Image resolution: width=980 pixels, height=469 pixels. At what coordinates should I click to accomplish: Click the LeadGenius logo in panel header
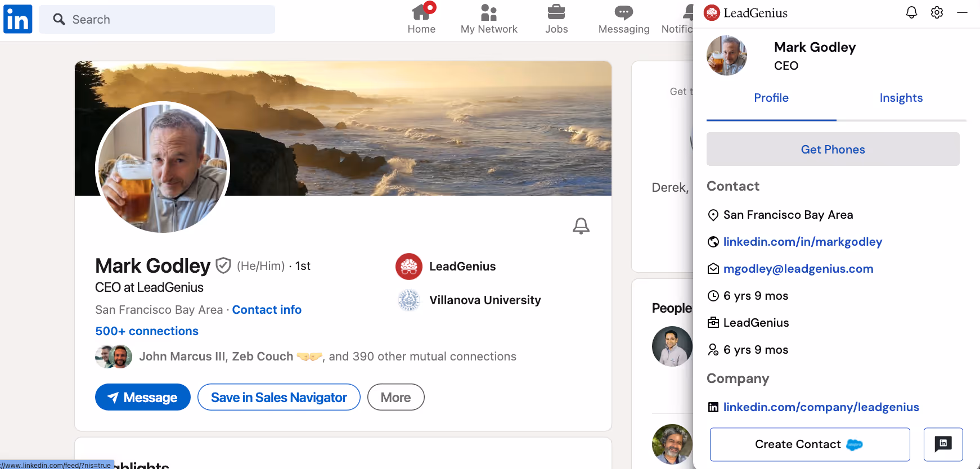coord(746,12)
